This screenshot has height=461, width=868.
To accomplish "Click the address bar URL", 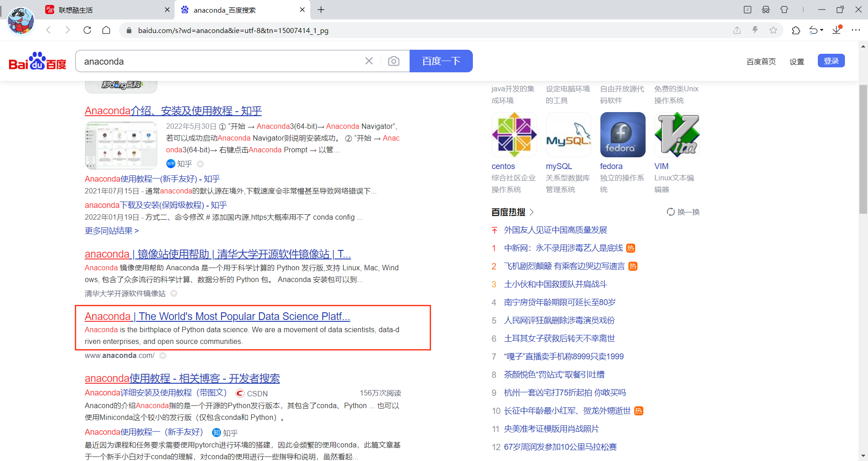I will 233,30.
